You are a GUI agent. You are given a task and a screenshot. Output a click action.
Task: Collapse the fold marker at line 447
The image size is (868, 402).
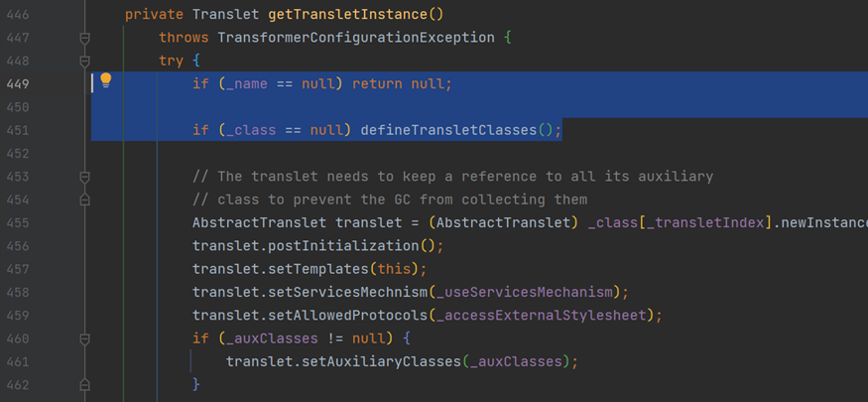[x=84, y=38]
